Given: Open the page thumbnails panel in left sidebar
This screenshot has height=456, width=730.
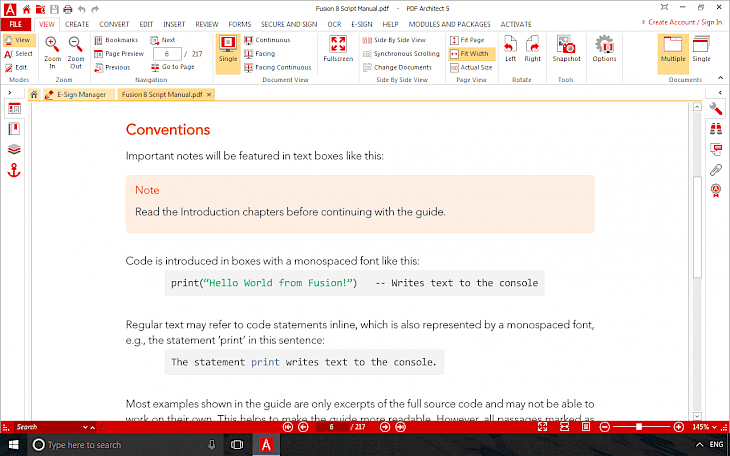Looking at the screenshot, I should pos(14,109).
